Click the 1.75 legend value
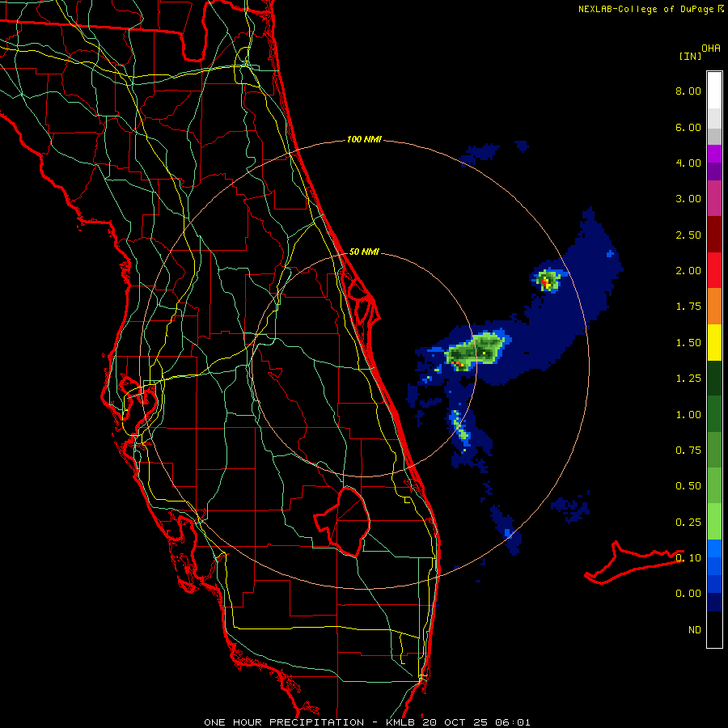Screen dimensions: 728x728 coord(688,307)
